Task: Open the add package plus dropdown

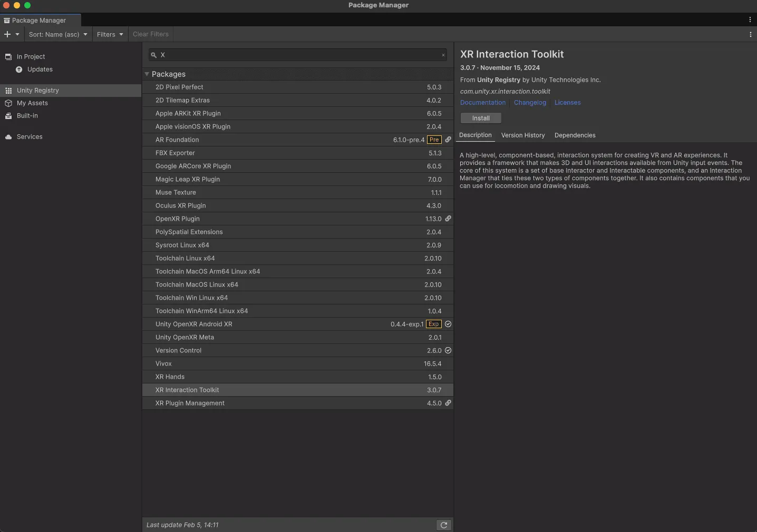Action: [12, 34]
